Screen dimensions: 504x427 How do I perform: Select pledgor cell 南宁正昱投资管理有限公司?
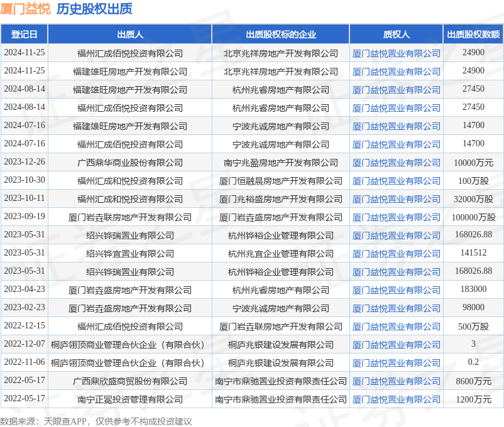pyautogui.click(x=130, y=400)
